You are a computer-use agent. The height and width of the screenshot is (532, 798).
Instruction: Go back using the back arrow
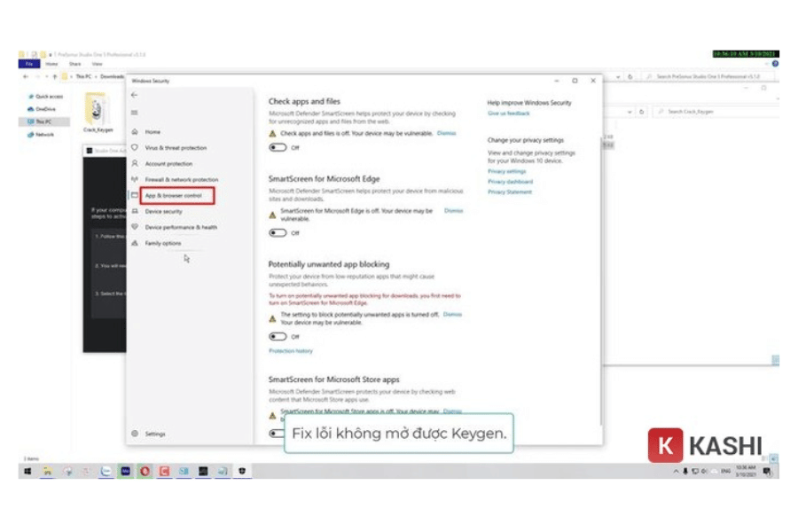pos(134,95)
